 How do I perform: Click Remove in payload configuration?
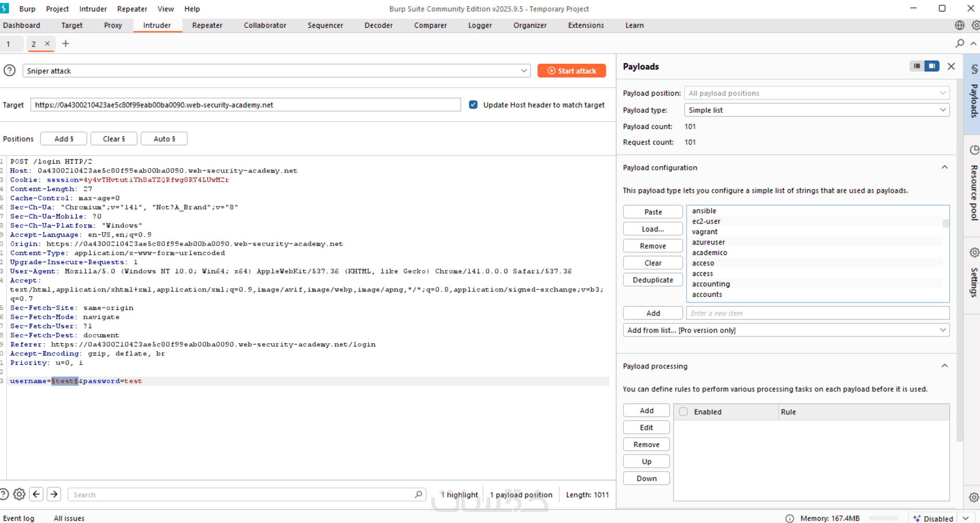[653, 246]
